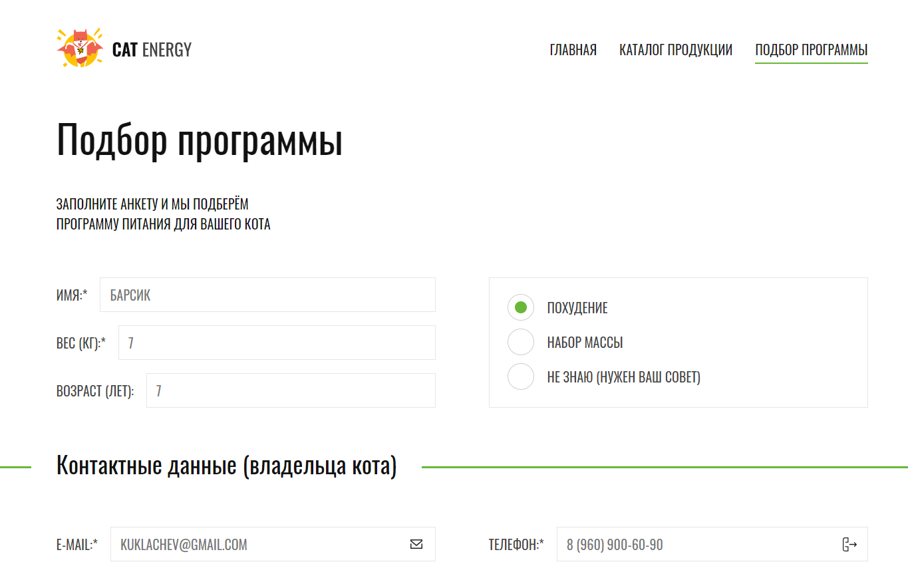The image size is (908, 588).
Task: Click the Cat Energy cat logo icon
Action: [x=80, y=48]
